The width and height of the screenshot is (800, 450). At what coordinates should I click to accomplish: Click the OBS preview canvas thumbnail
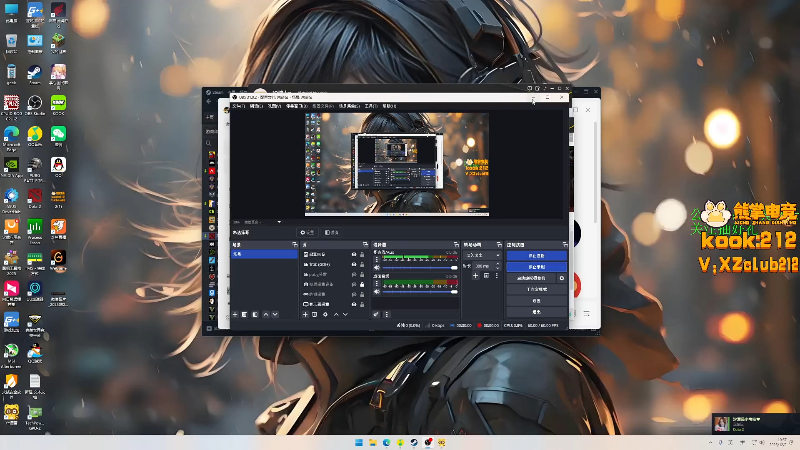(397, 164)
